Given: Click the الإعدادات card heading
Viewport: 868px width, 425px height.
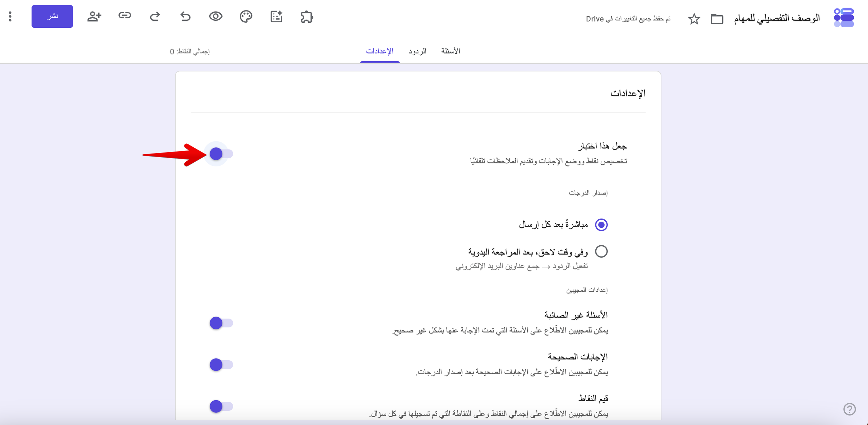Looking at the screenshot, I should tap(628, 93).
